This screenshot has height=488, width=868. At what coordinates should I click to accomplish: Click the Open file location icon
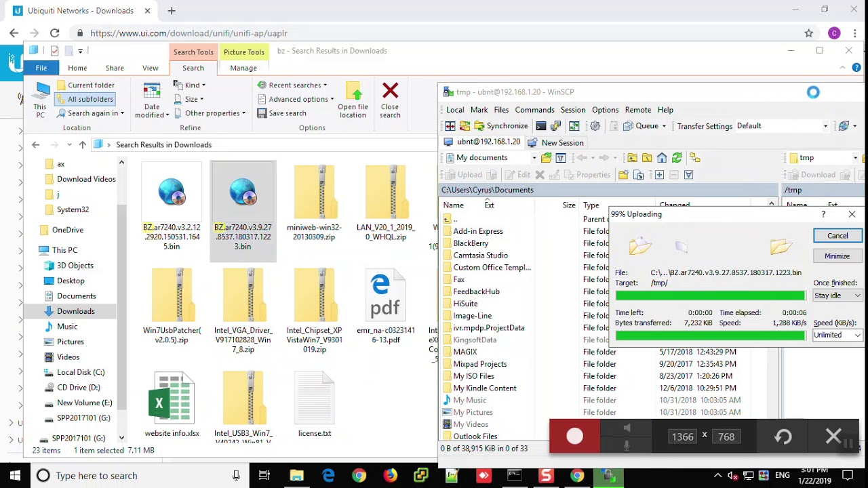click(353, 101)
